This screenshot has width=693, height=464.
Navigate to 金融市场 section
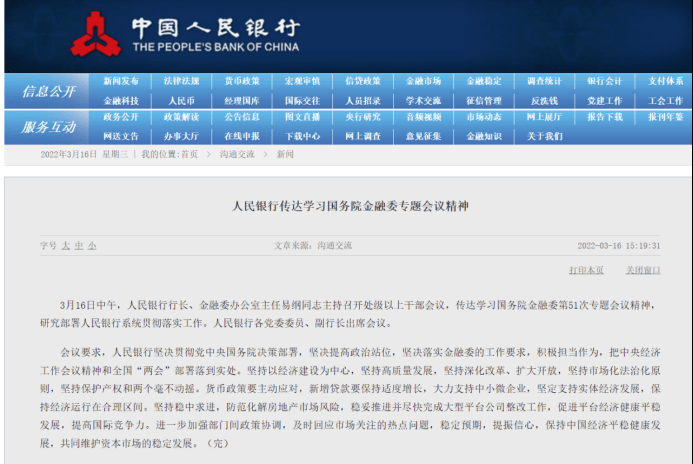(423, 81)
